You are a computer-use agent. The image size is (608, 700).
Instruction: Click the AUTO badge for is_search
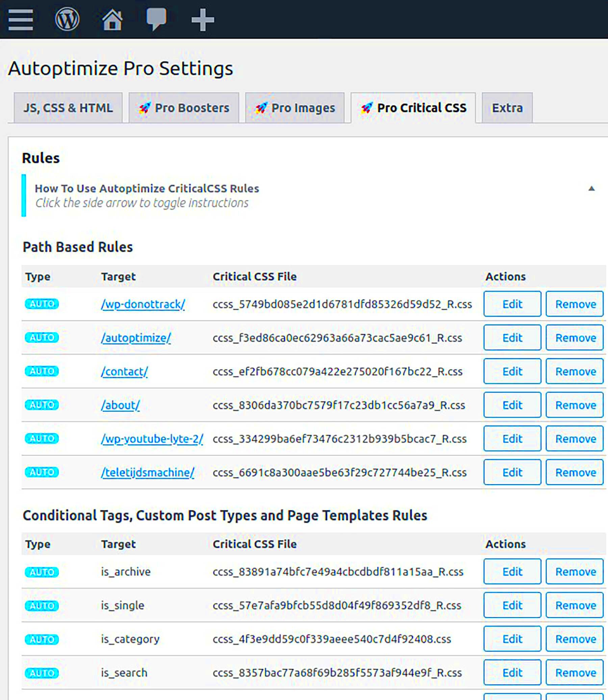pos(42,673)
